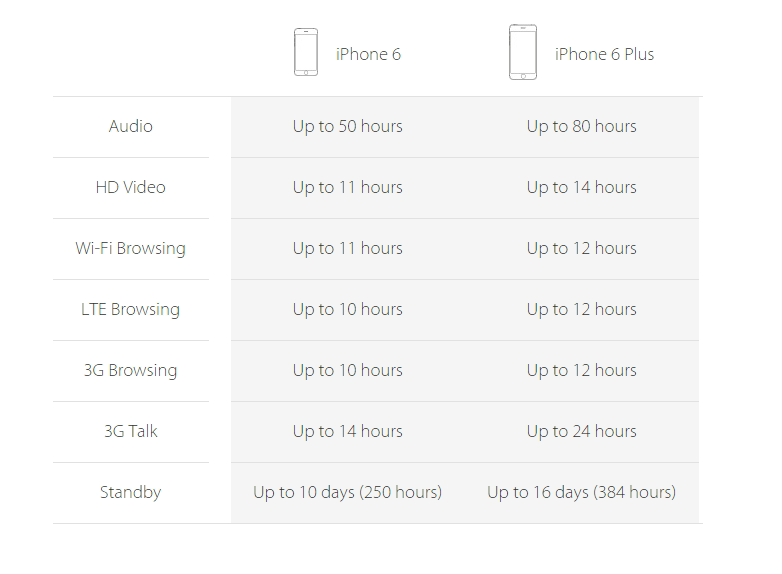The width and height of the screenshot is (782, 574).
Task: Click the iPhone 6 Plus device outline icon
Action: 523,52
